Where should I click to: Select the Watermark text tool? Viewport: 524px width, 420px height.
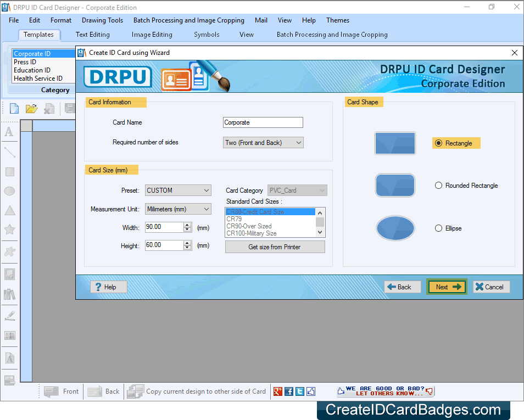pos(10,358)
